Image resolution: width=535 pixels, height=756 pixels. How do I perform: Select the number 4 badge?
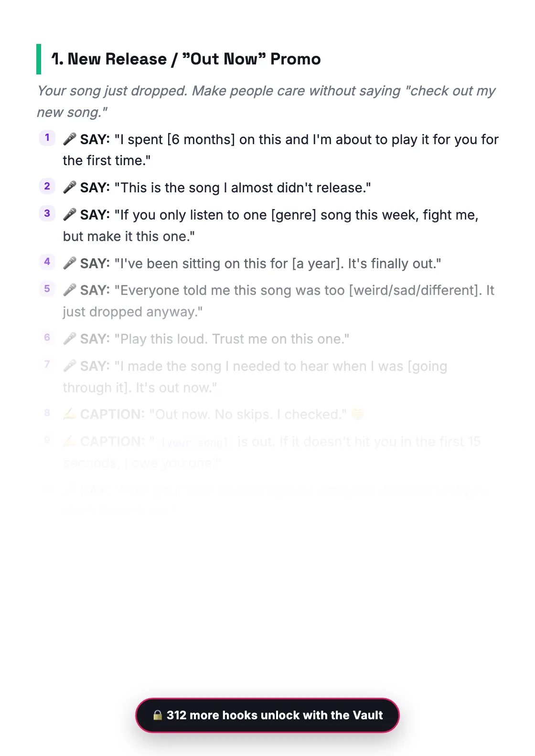(47, 262)
